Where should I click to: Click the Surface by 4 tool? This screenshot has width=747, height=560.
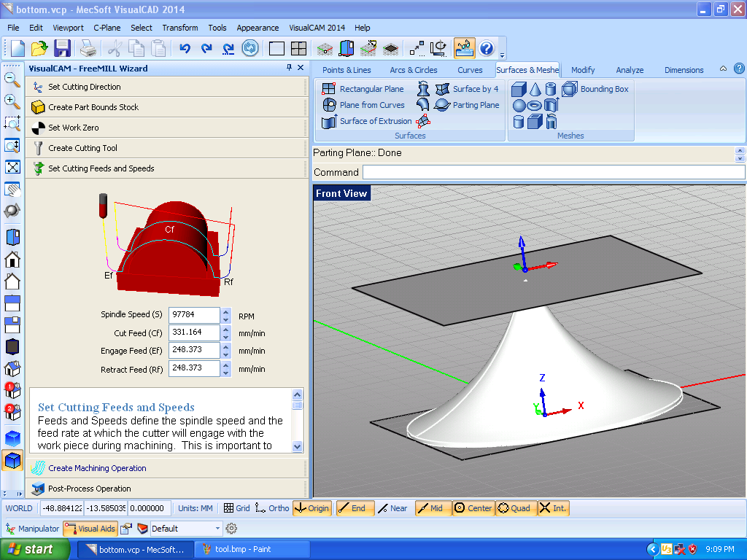468,88
